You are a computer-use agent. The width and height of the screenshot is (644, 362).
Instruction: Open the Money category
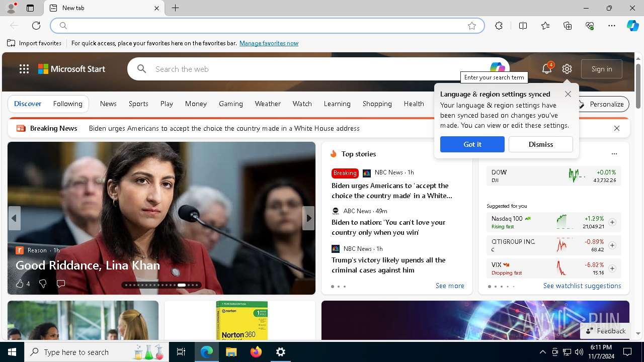pos(196,104)
